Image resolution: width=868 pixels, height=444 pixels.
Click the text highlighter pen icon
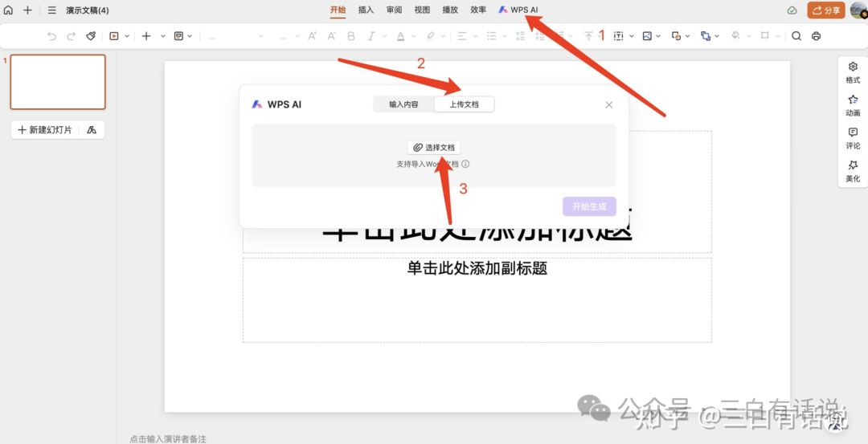tap(431, 36)
